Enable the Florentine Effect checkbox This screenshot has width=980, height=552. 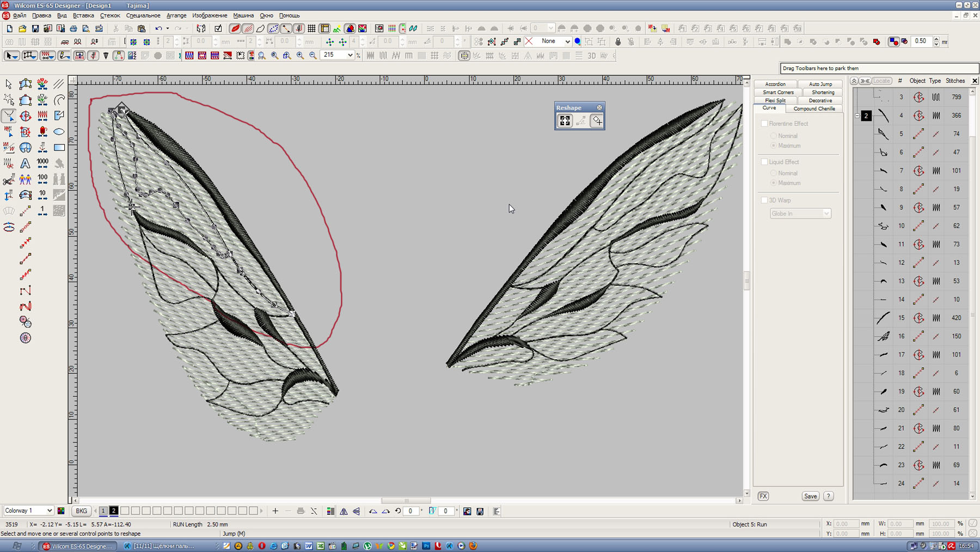764,124
